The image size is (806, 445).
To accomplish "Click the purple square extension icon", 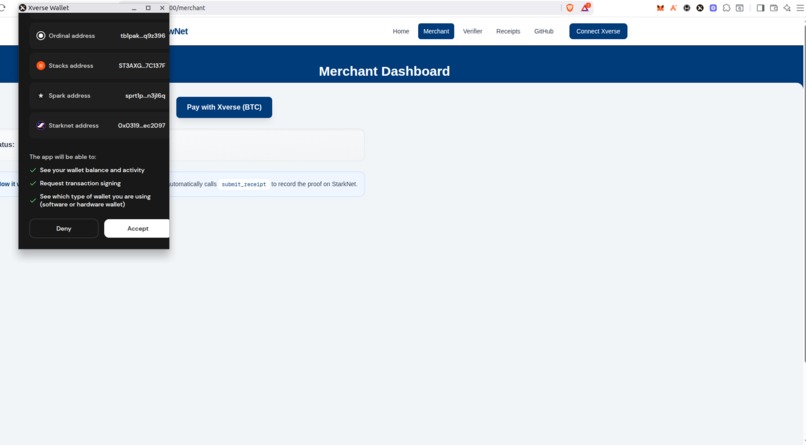I will [713, 8].
